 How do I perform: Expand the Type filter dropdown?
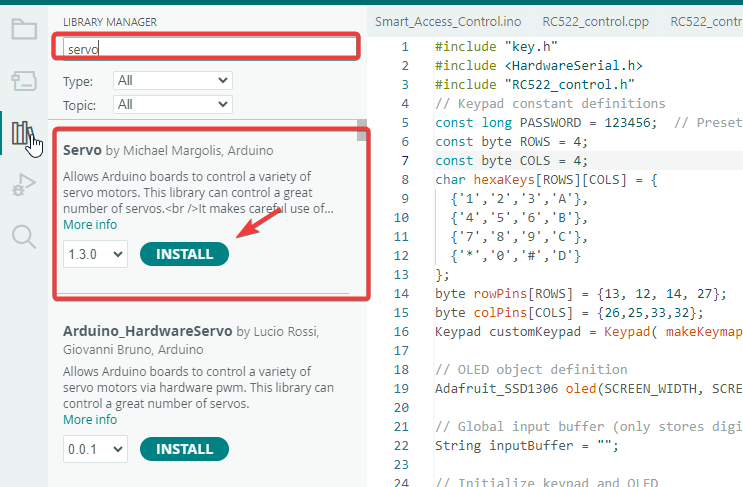[172, 81]
